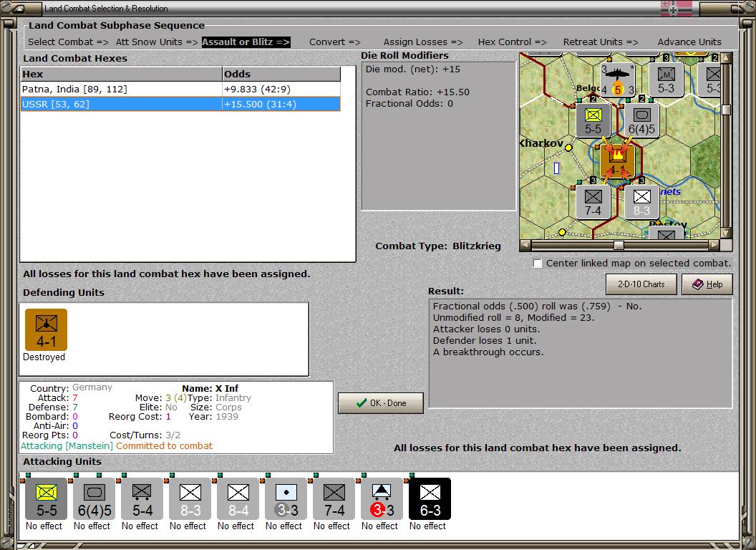The width and height of the screenshot is (756, 550).
Task: Click the destroyed 4-1 defending unit
Action: (47, 329)
